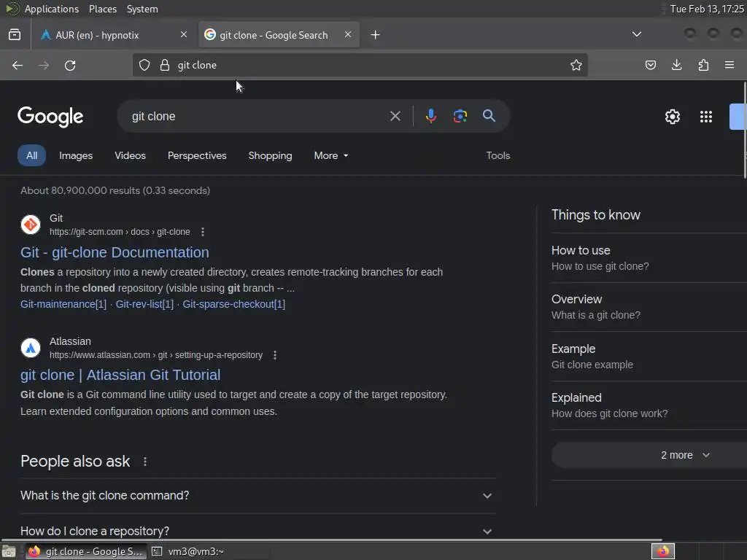
Task: Click the Atlassian site favicon
Action: (x=31, y=348)
